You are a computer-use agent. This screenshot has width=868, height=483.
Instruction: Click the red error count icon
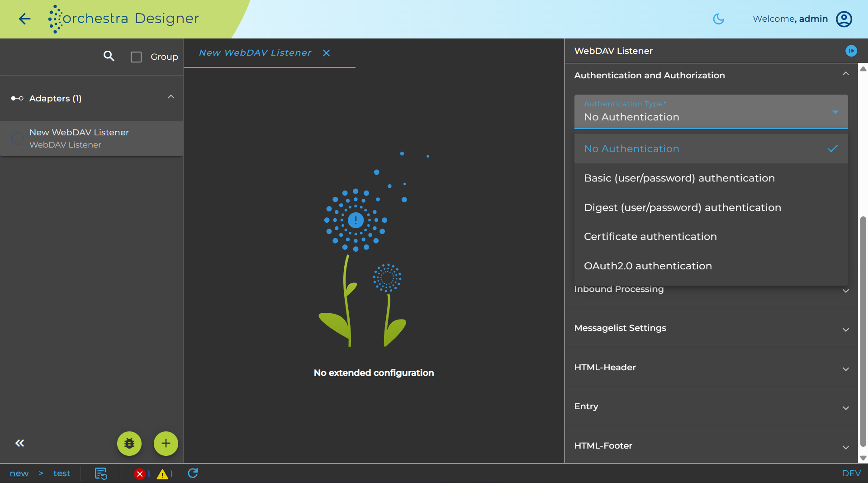coord(139,474)
